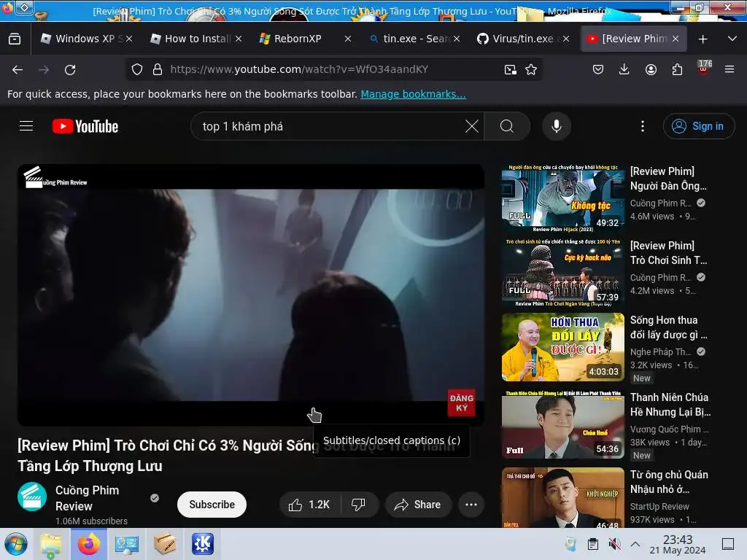Open taskbar clock 23:43
Image resolution: width=747 pixels, height=560 pixels.
tap(678, 544)
